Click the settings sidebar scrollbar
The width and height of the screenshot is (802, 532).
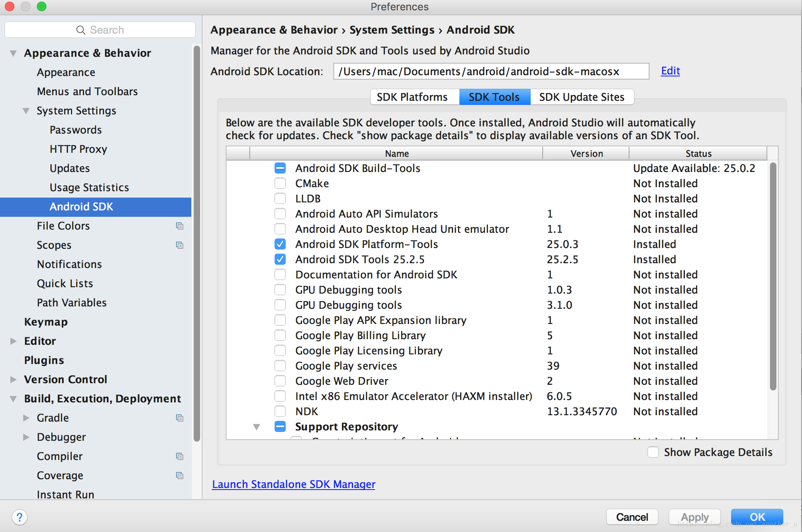[x=196, y=243]
